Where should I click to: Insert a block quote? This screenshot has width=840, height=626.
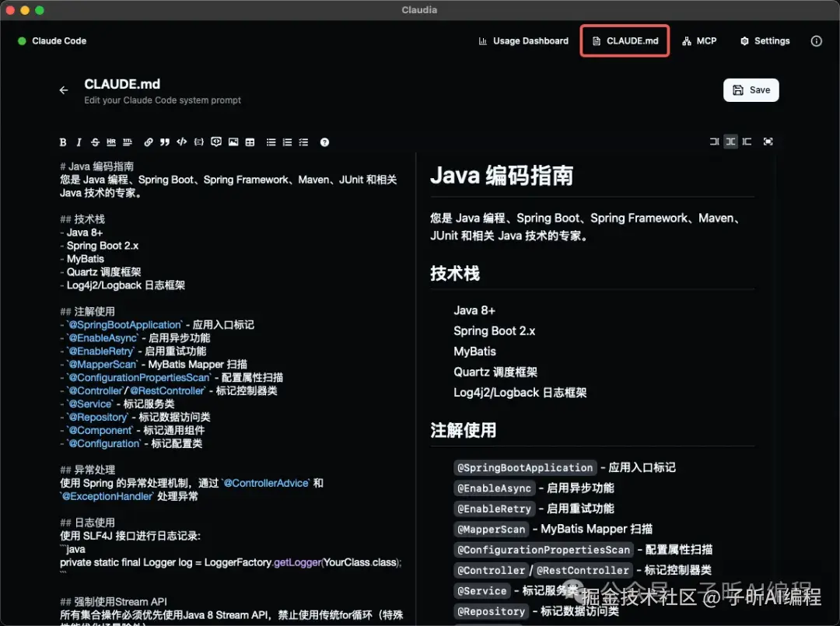[165, 142]
